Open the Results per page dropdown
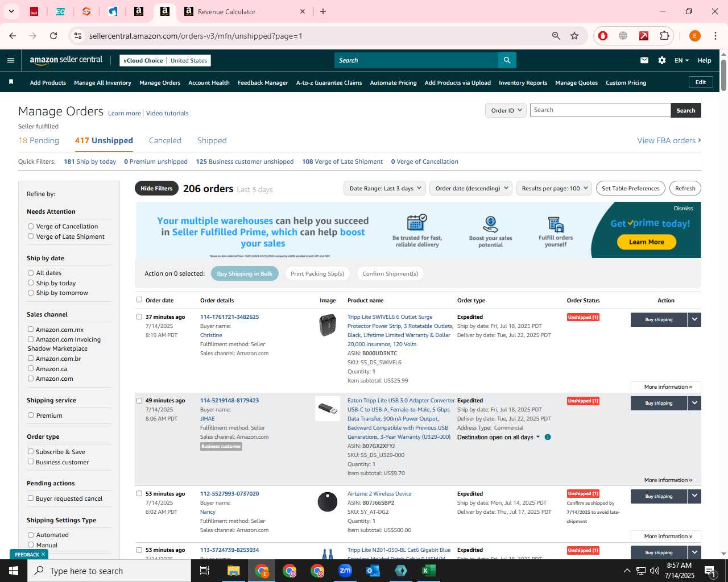 pos(555,188)
